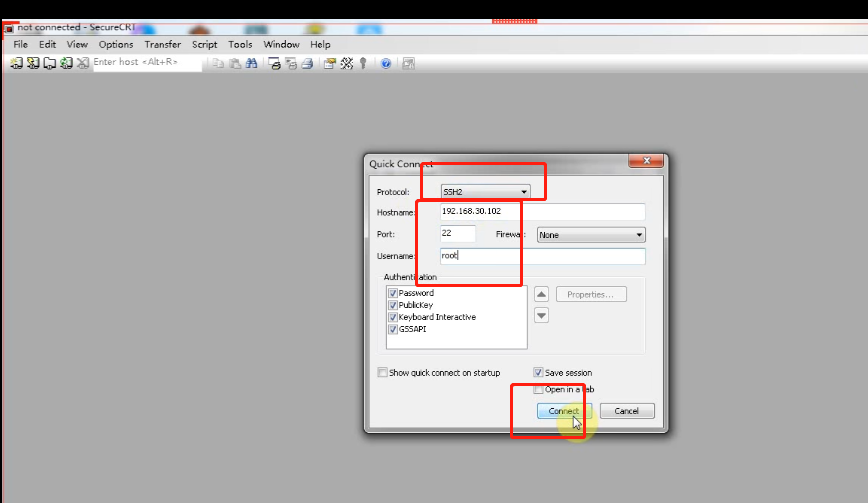Toggle the GSSAPI authentication checkbox
This screenshot has height=503, width=868.
coord(393,329)
